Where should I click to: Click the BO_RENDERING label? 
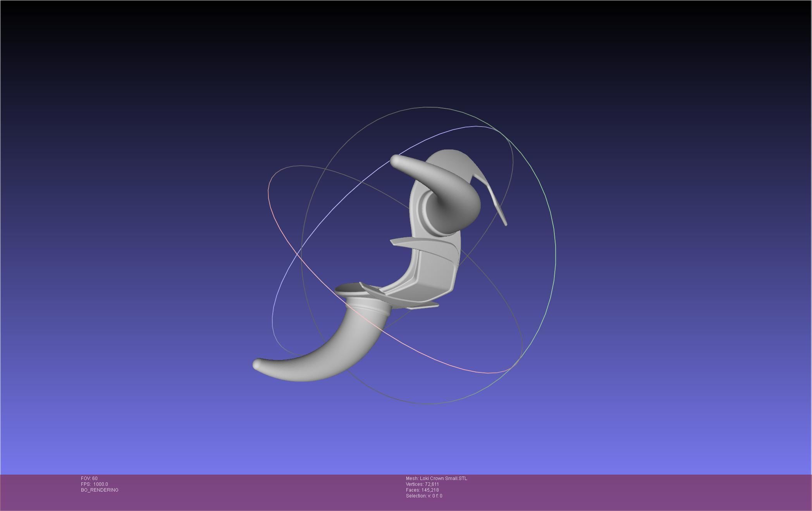click(100, 490)
